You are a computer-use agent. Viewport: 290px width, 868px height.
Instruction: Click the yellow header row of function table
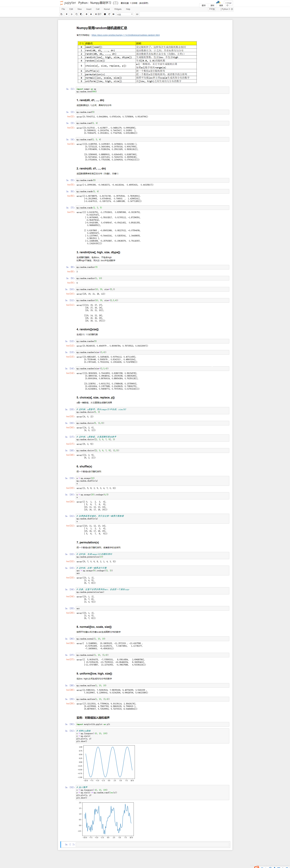(137, 44)
